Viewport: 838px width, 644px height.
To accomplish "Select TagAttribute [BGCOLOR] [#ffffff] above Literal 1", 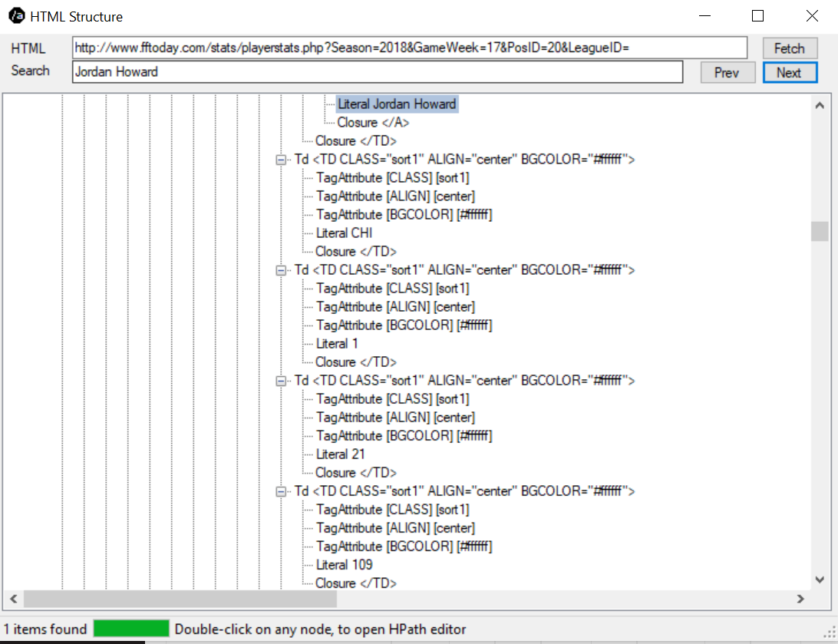I will (x=404, y=325).
